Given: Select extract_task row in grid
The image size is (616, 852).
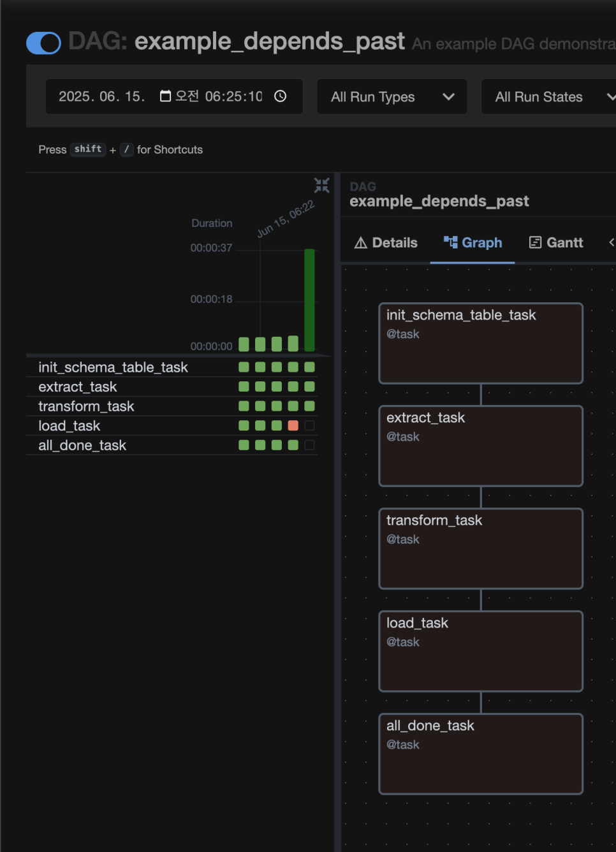Looking at the screenshot, I should [172, 387].
